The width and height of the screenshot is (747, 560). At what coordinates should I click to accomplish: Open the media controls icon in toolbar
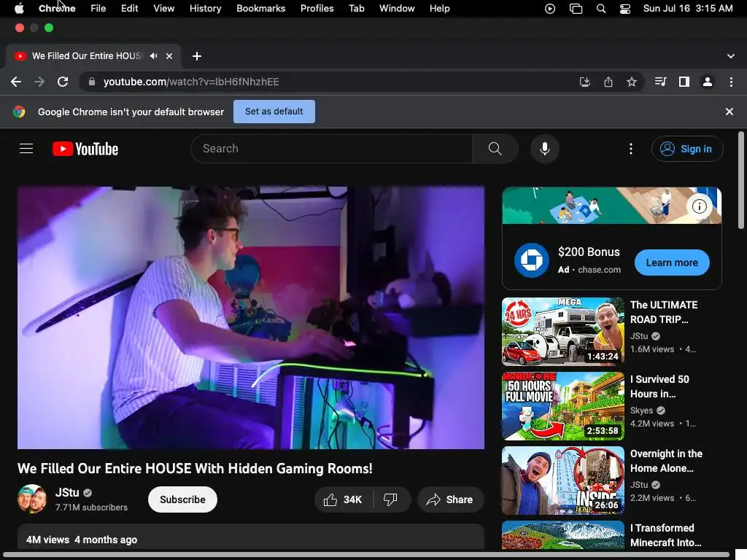tap(660, 82)
